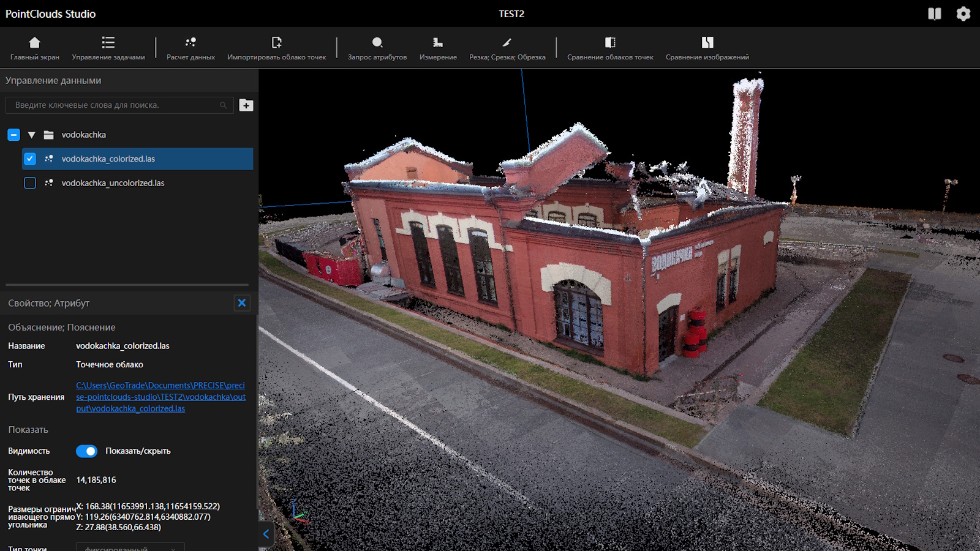Collapse the sidebar using the blue chevron

(x=265, y=533)
